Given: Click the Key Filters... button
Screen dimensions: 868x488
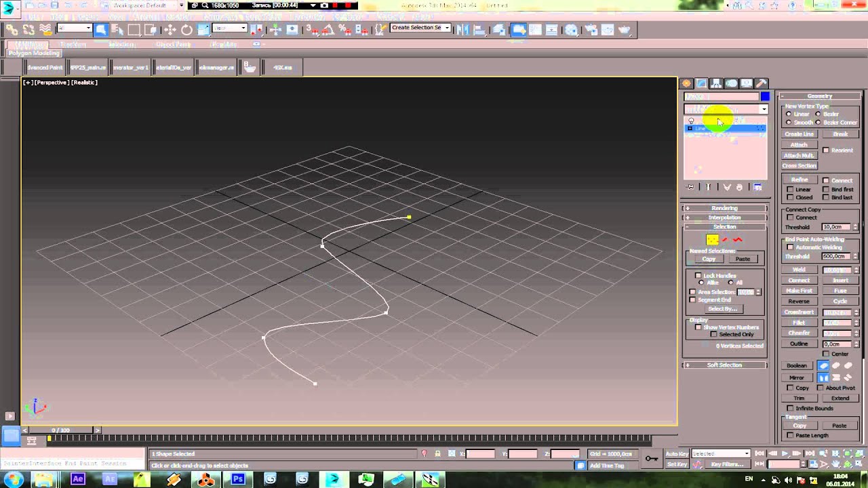Looking at the screenshot, I should coord(727,464).
